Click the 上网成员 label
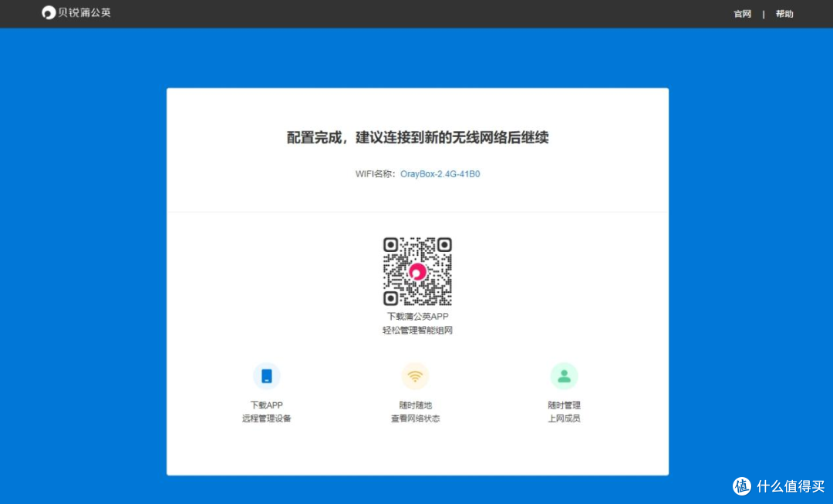This screenshot has width=833, height=504. coord(564,418)
